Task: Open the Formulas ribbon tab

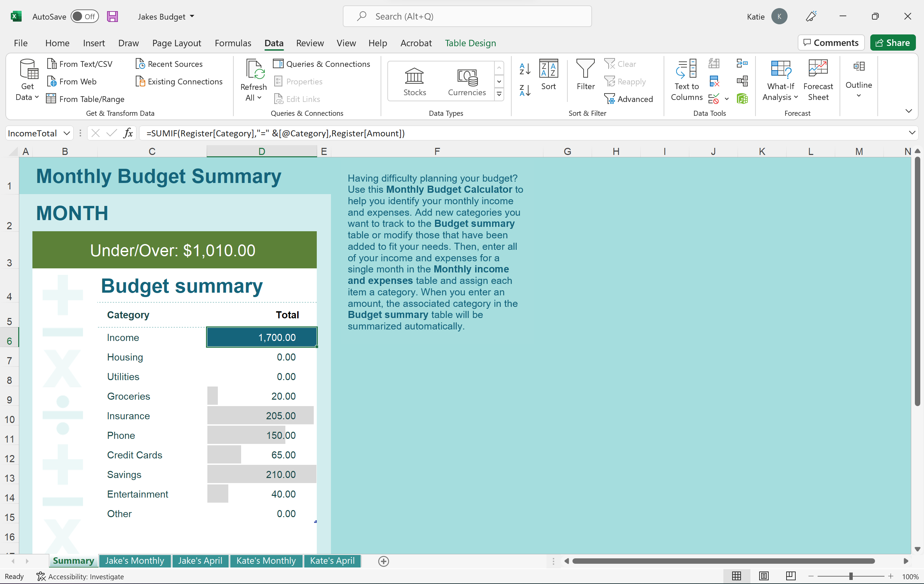Action: 233,43
